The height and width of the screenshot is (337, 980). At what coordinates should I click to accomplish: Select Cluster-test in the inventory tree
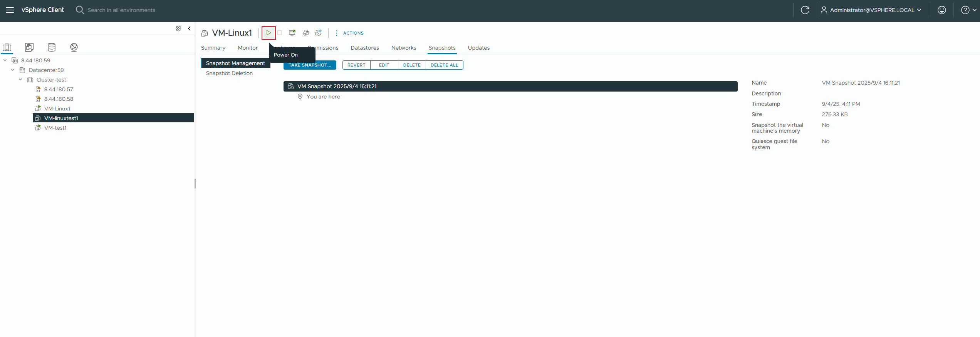pos(51,80)
